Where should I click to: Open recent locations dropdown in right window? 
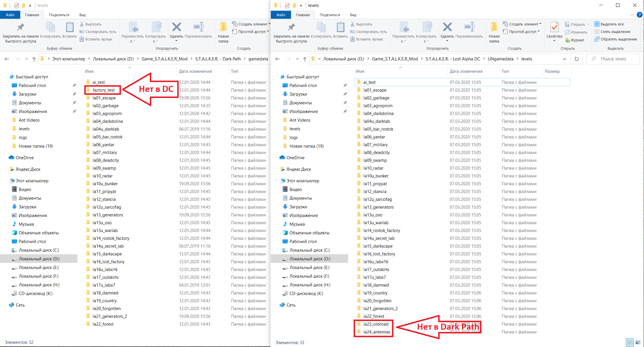pos(297,59)
